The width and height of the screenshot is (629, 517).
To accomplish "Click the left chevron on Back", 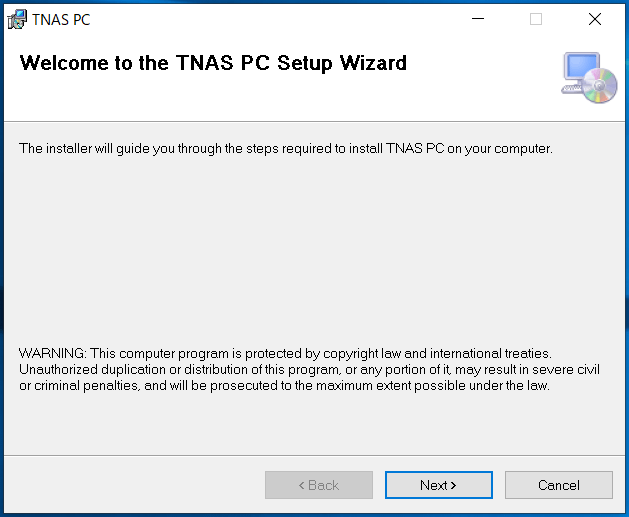I will [x=301, y=485].
